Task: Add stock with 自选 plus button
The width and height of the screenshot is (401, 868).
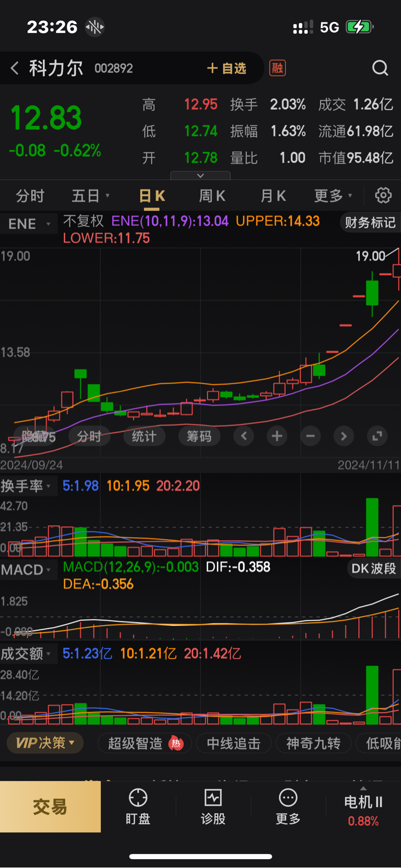Action: pyautogui.click(x=227, y=68)
